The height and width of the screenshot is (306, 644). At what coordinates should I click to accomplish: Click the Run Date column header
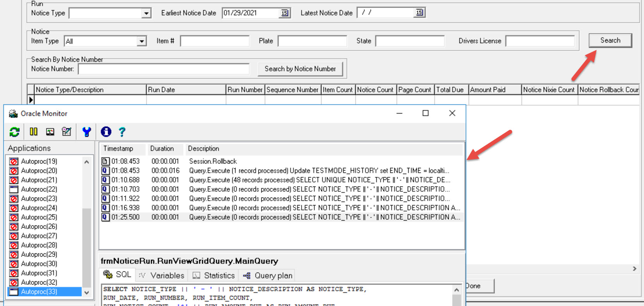point(186,90)
